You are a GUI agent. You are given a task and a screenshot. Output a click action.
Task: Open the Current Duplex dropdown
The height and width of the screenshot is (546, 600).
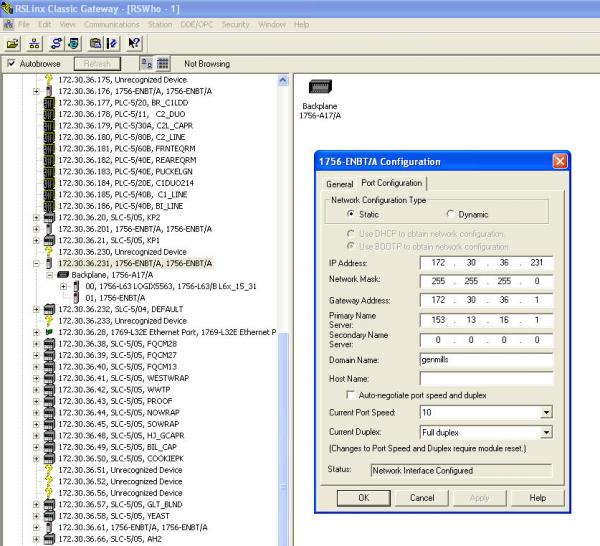[546, 432]
